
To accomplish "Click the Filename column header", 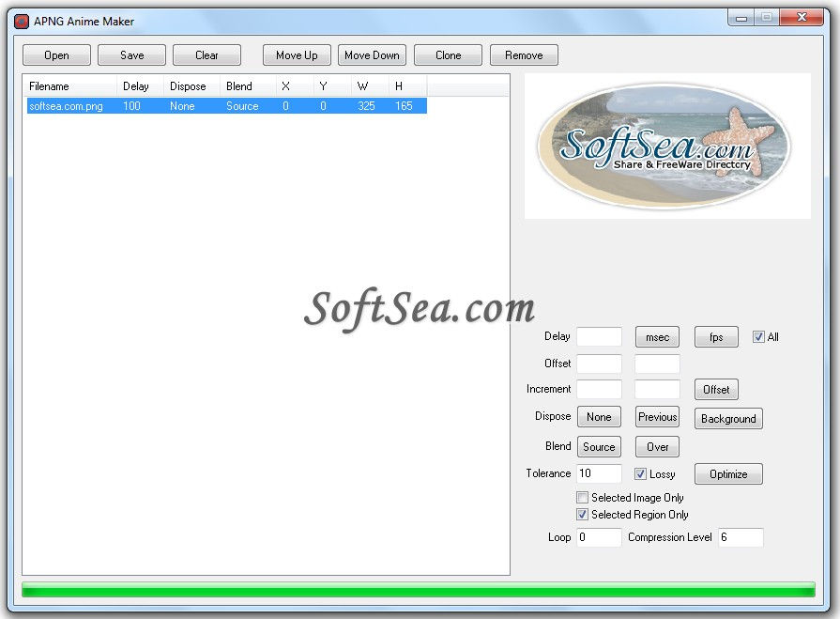I will pyautogui.click(x=69, y=86).
